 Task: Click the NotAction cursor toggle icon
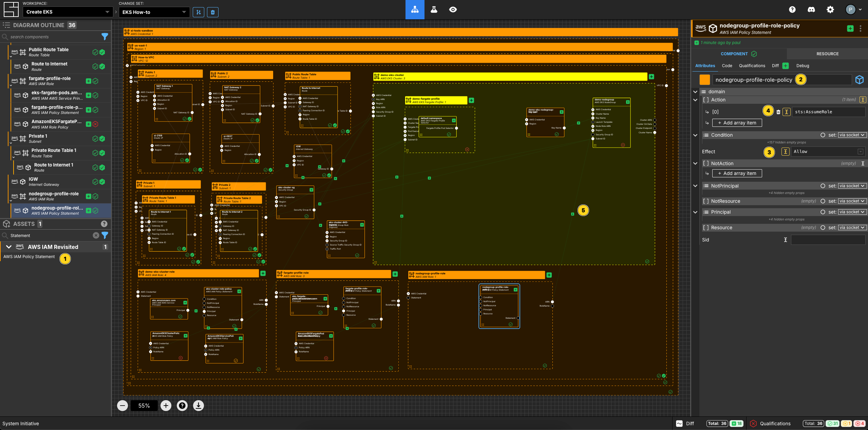tap(863, 163)
